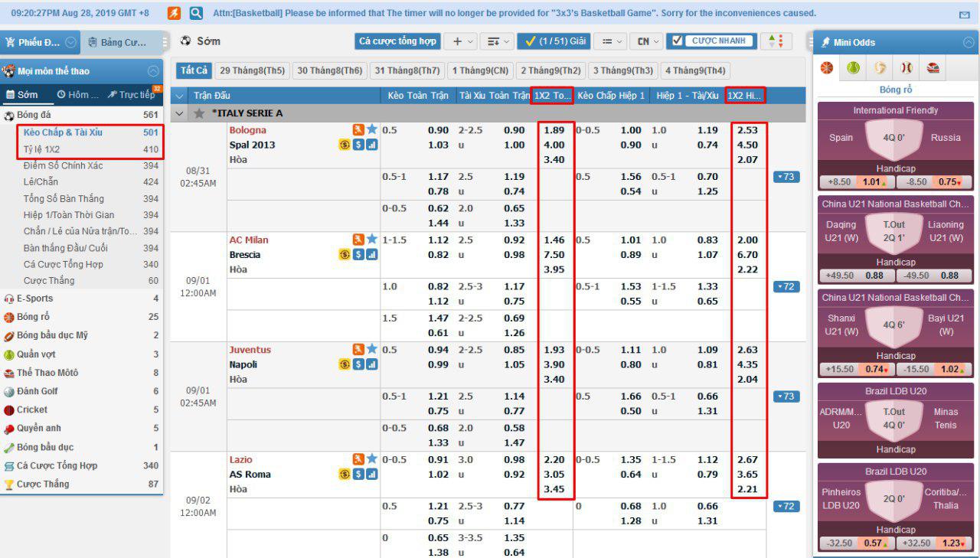Click the magnifier search icon in top bar
This screenshot has width=980, height=558.
[196, 13]
